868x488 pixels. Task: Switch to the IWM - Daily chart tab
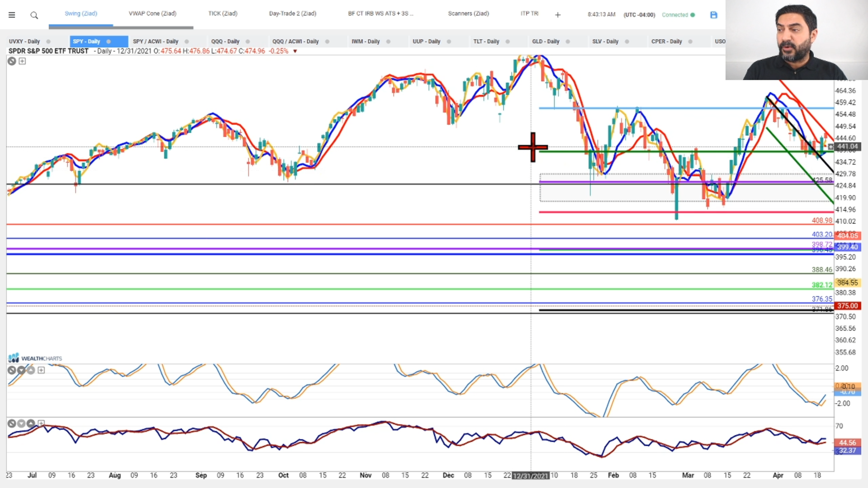pyautogui.click(x=366, y=42)
